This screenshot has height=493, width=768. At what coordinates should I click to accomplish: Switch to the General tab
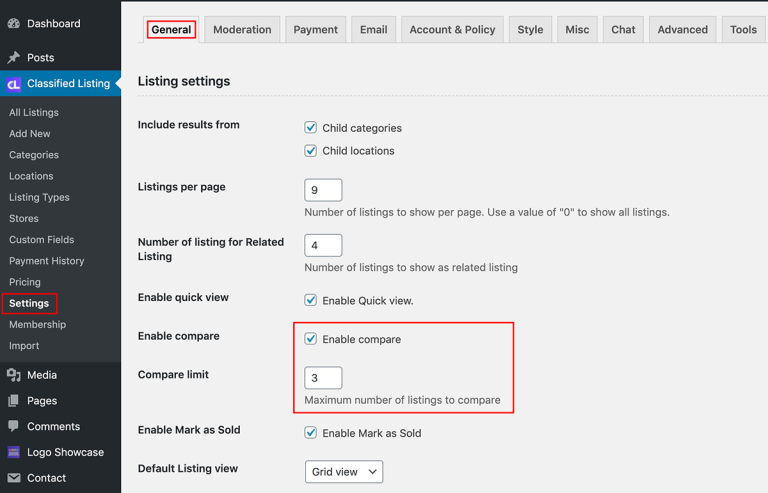click(171, 29)
